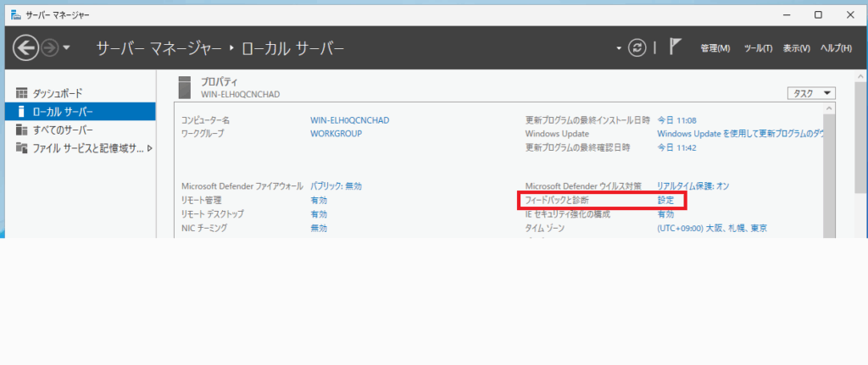This screenshot has width=868, height=365.
Task: Click the ダッシュボード icon in sidebar
Action: click(x=22, y=93)
